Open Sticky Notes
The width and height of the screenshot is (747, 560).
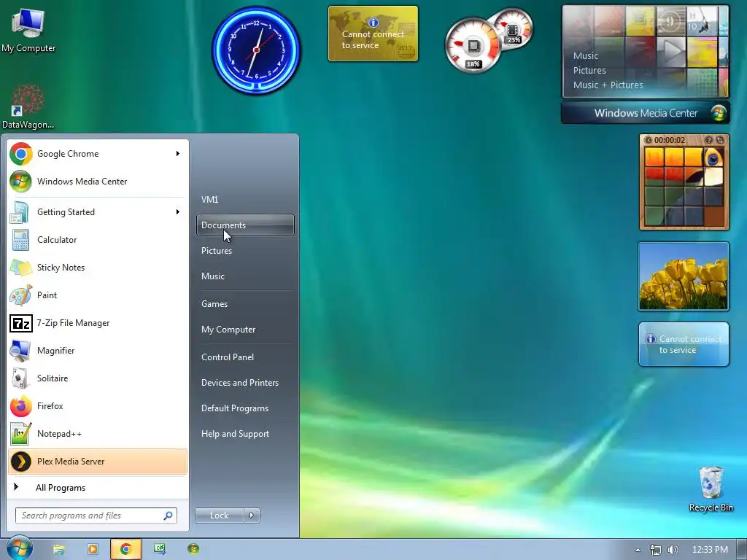click(x=98, y=267)
